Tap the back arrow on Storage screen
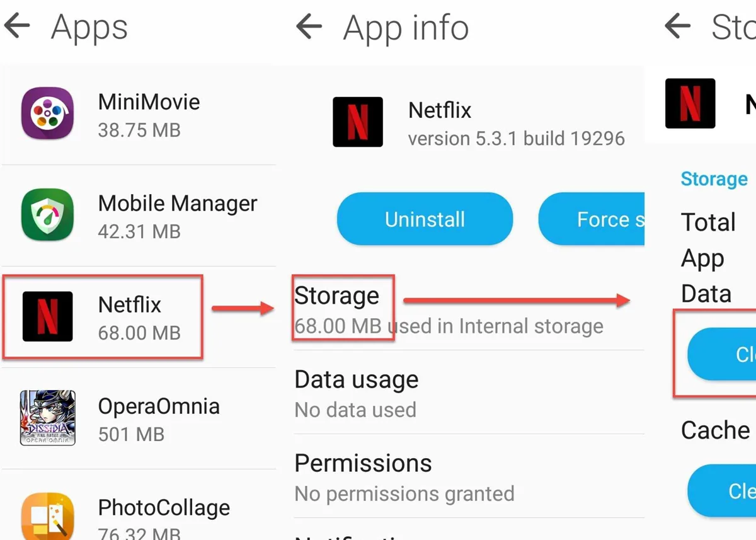756x540 pixels. click(677, 26)
